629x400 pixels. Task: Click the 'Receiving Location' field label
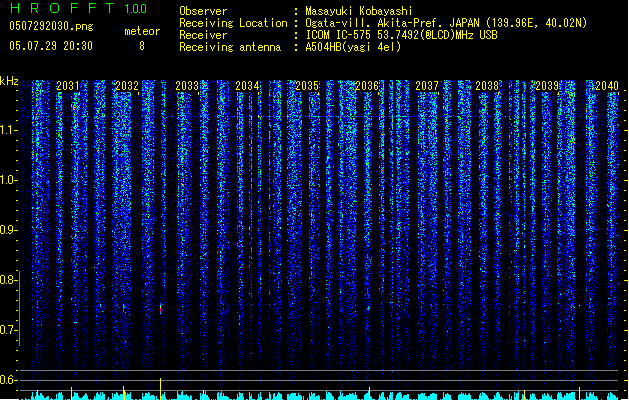tap(233, 23)
